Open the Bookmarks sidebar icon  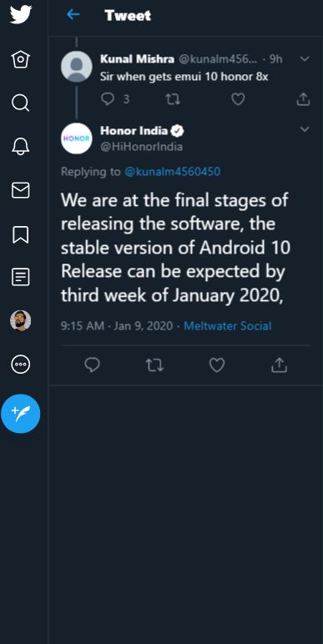(21, 234)
